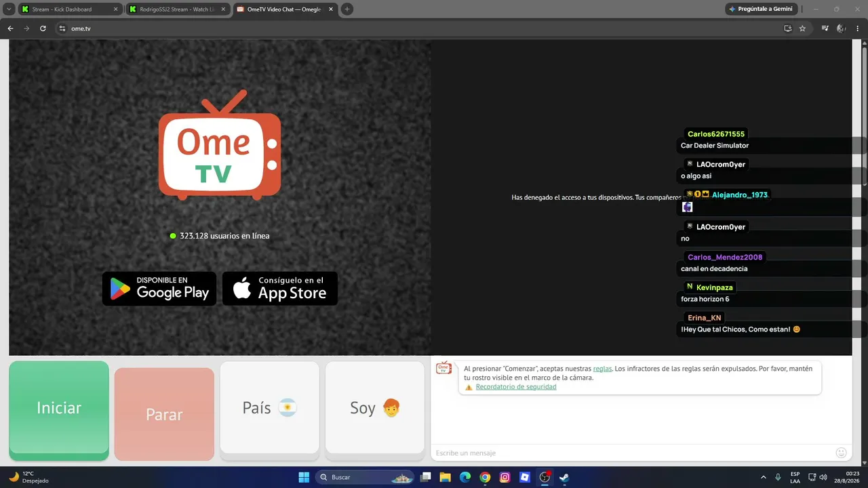Open Chrome three-dot menu
Image resolution: width=868 pixels, height=488 pixels.
857,28
